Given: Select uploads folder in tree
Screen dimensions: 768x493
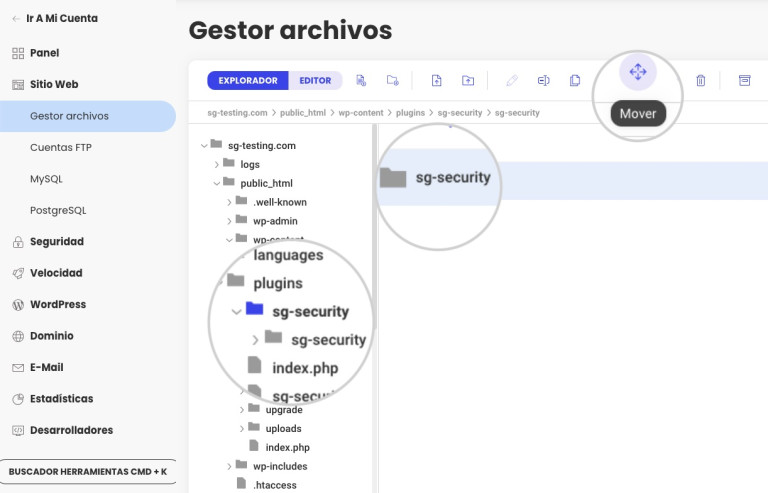Looking at the screenshot, I should (283, 428).
